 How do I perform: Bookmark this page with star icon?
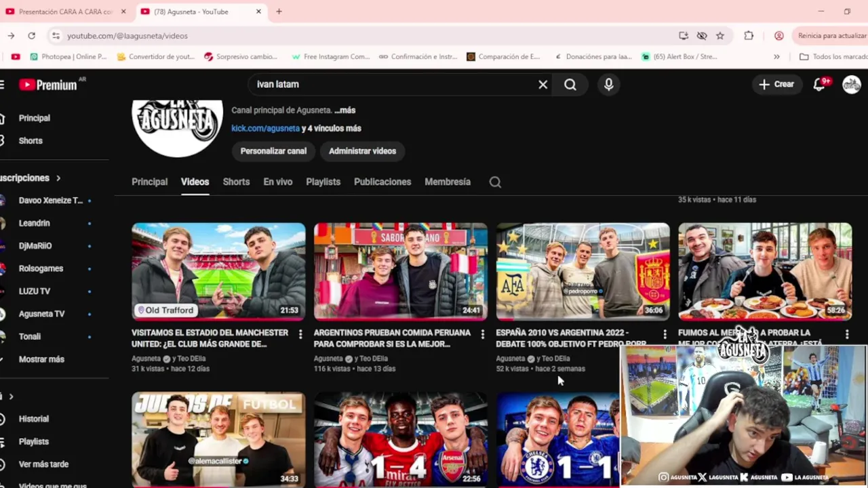[720, 36]
